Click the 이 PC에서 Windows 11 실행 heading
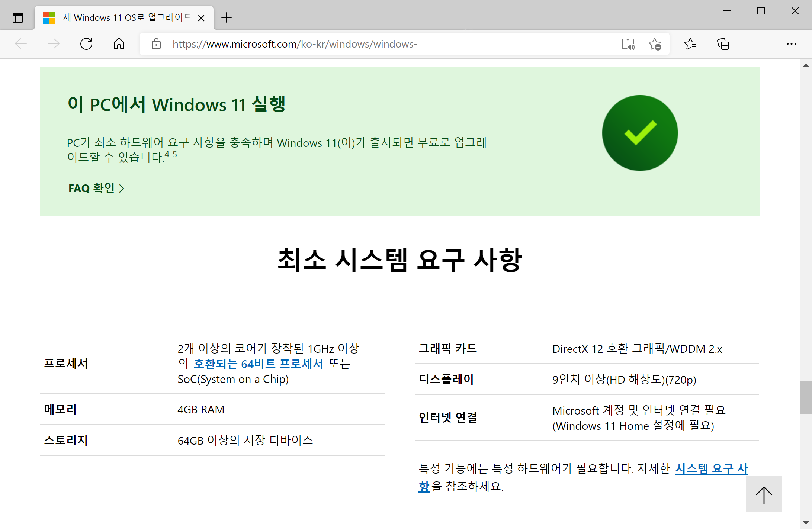Image resolution: width=812 pixels, height=529 pixels. (177, 104)
